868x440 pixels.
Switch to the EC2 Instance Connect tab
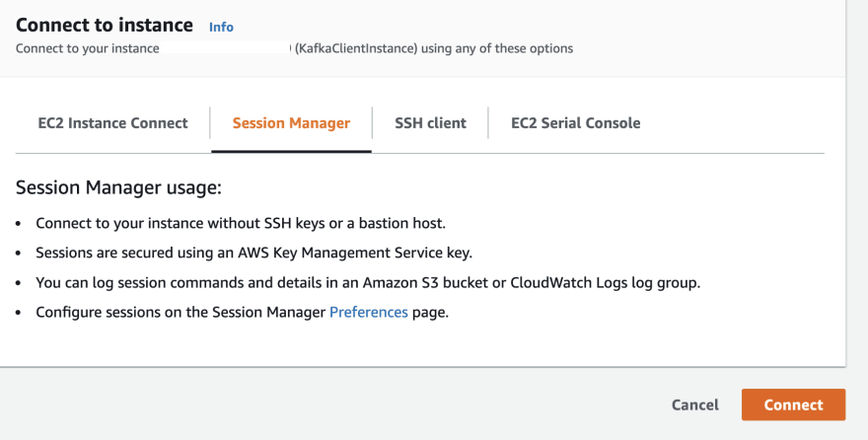[112, 123]
